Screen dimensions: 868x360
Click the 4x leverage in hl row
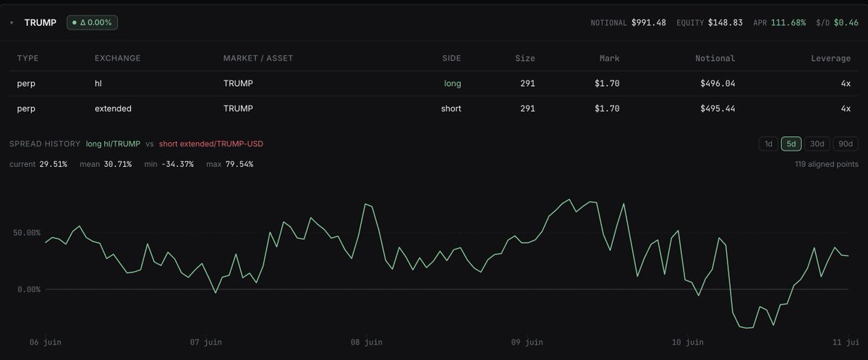pos(846,84)
